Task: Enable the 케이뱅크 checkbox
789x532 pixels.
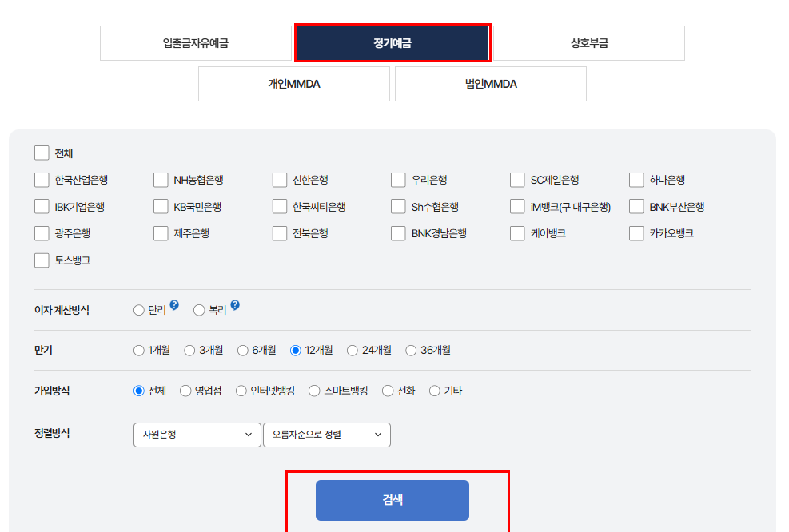Action: click(x=517, y=233)
